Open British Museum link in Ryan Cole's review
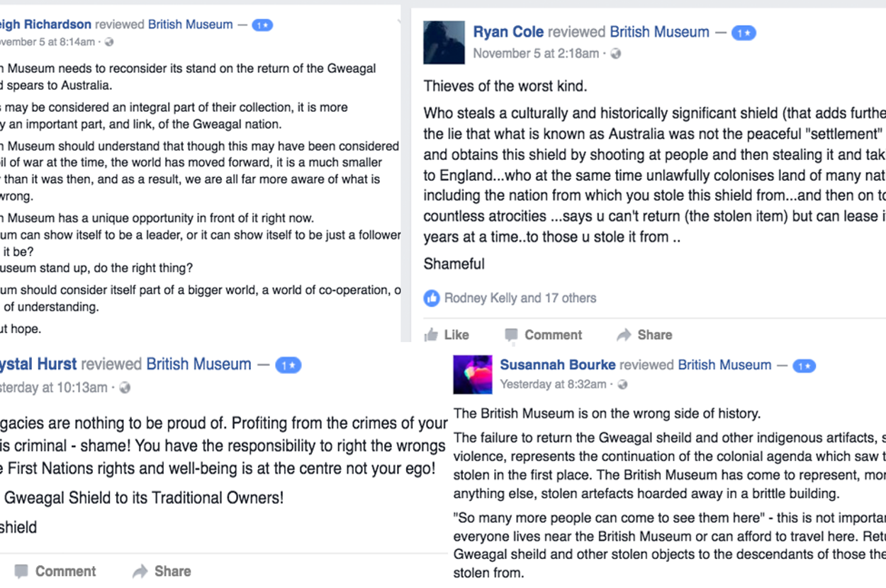The width and height of the screenshot is (886, 588). (x=659, y=32)
